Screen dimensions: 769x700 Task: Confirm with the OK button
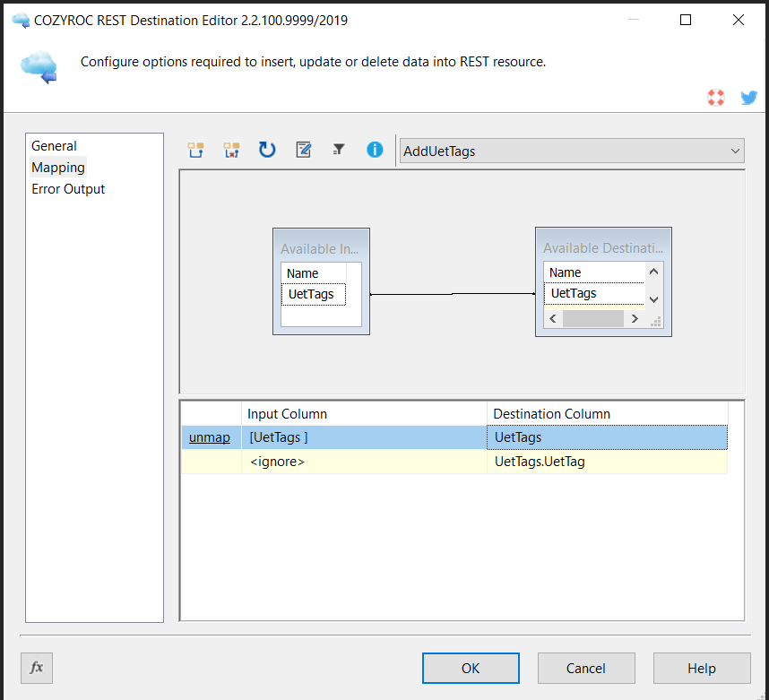tap(471, 668)
